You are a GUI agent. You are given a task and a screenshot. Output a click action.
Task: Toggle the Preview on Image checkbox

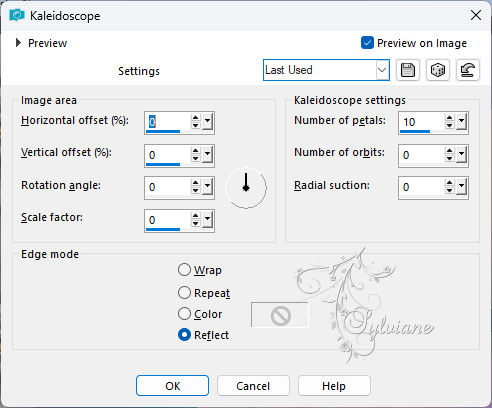(367, 43)
